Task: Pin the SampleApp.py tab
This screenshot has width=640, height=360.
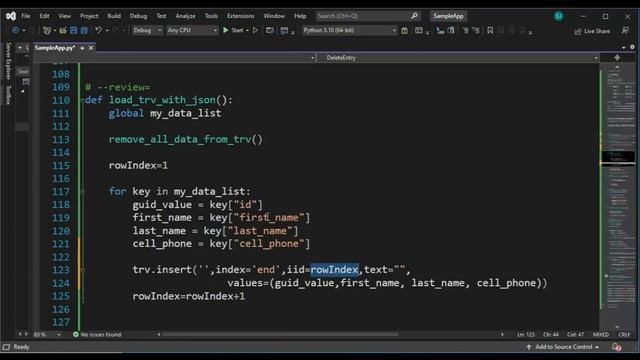Action: 82,48
